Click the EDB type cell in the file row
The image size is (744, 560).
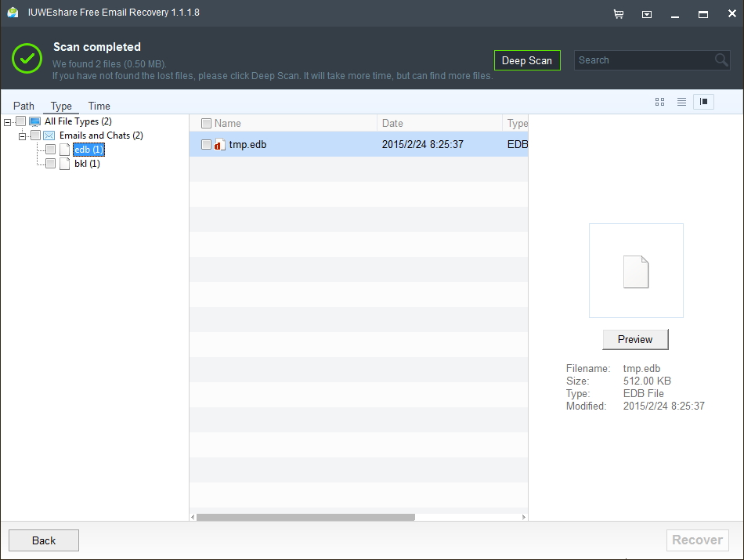[x=517, y=144]
